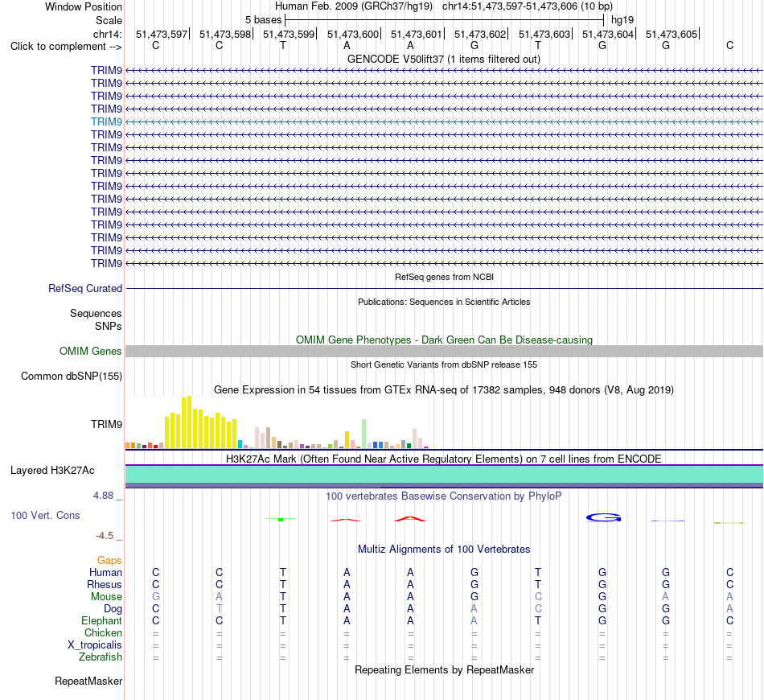
Task: Click the 'Sequences' track label
Action: click(96, 314)
